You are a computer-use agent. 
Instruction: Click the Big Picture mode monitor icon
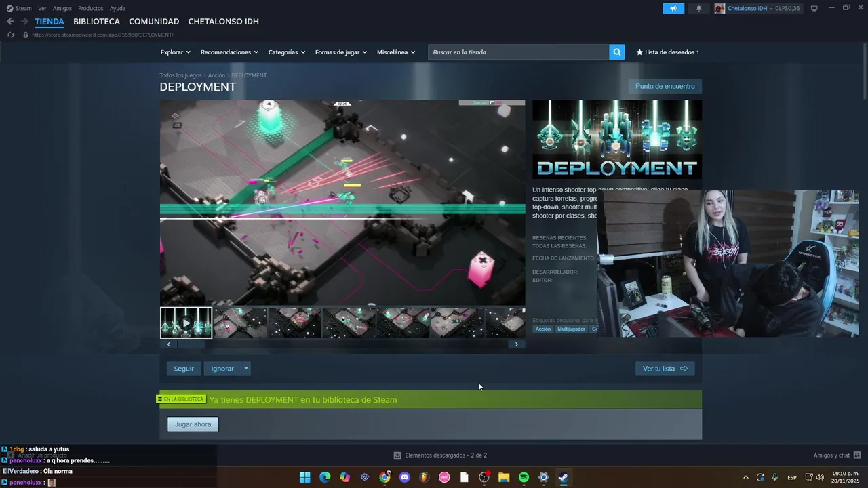click(814, 8)
